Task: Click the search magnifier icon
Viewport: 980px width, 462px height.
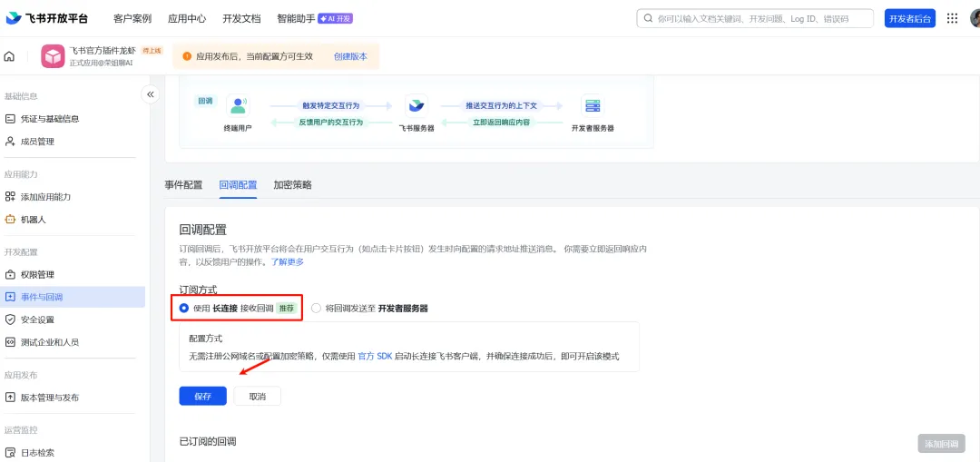Action: click(x=648, y=19)
